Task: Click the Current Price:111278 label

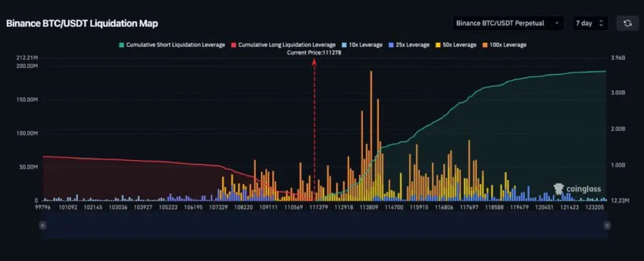Action: click(x=315, y=52)
